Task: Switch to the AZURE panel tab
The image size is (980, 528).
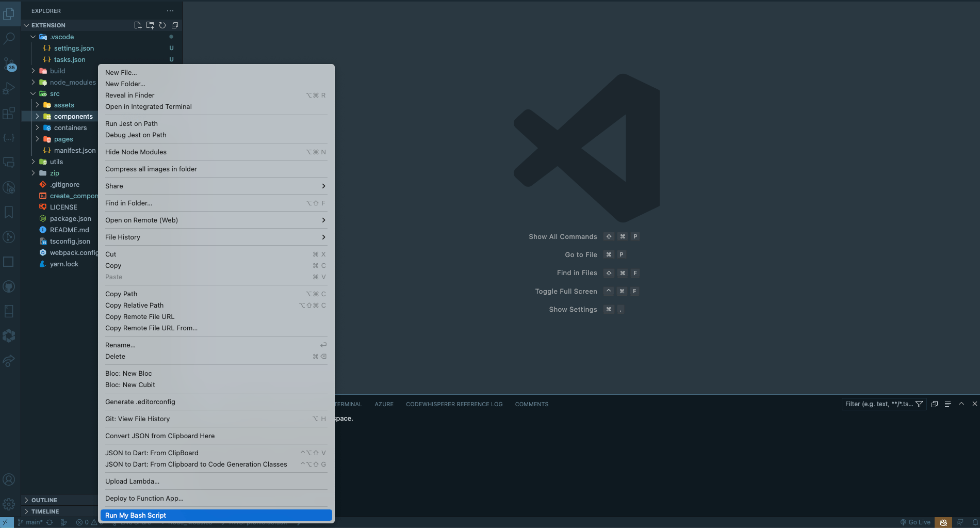Action: point(384,404)
